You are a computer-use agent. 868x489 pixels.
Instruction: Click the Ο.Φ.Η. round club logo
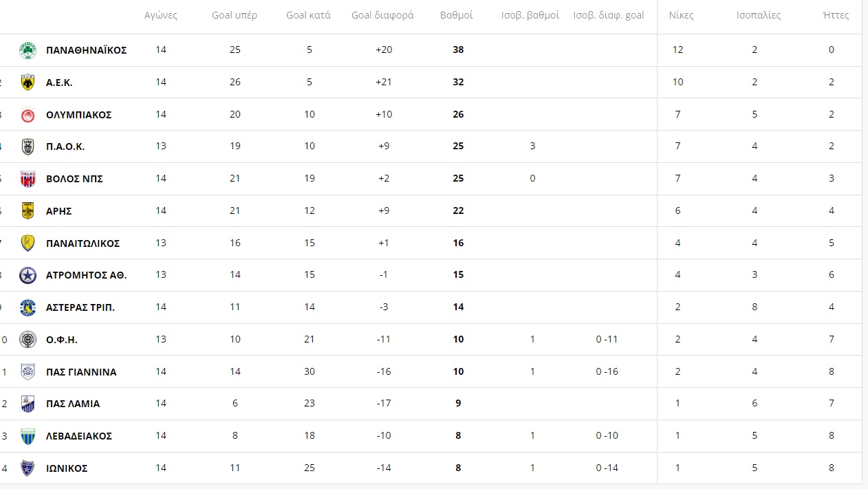click(28, 340)
